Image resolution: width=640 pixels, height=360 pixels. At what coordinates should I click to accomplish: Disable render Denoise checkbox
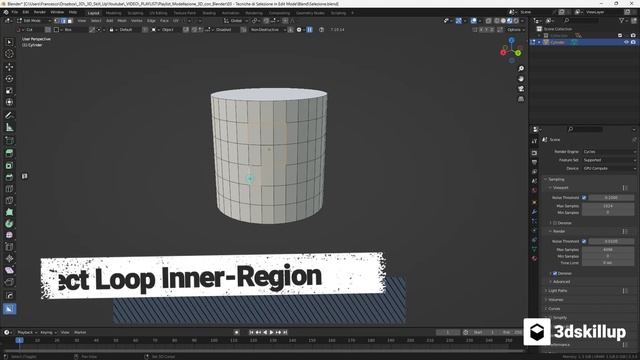[x=555, y=273]
